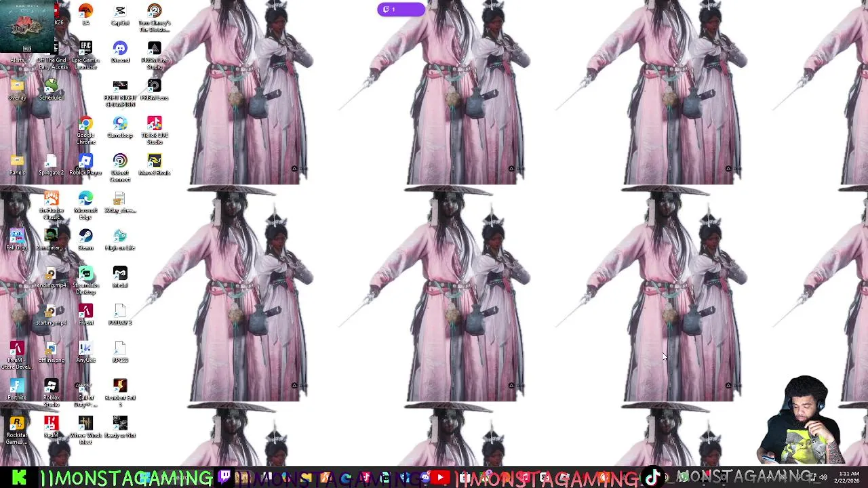Select the Marvel Rivals shortcut
This screenshot has height=488, width=868.
[155, 164]
